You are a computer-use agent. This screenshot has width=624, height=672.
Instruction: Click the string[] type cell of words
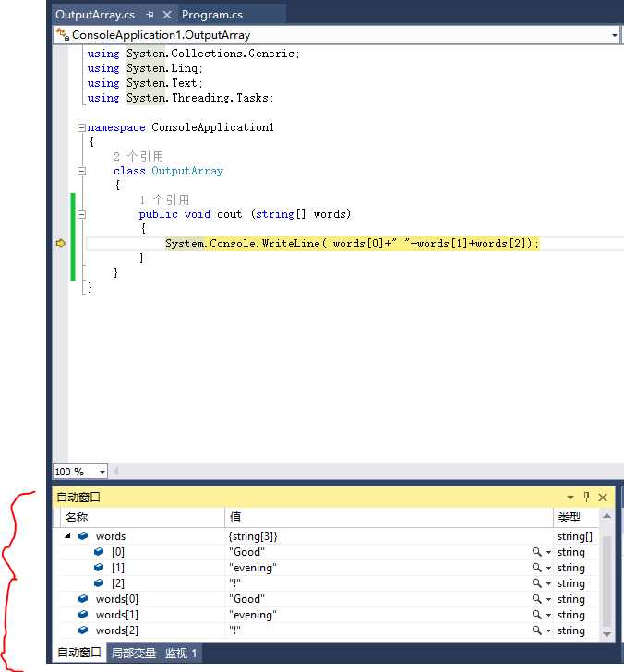(x=575, y=536)
